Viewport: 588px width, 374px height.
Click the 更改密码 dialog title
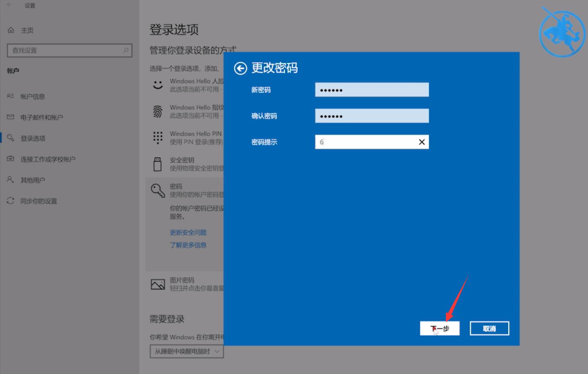274,68
